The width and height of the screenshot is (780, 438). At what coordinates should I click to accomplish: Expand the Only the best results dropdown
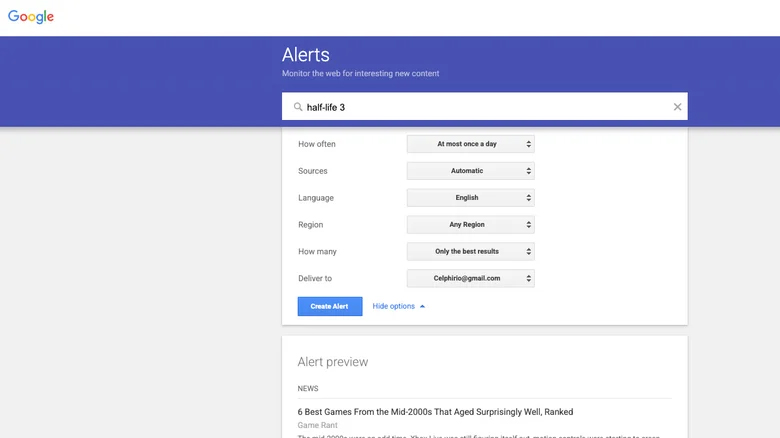click(x=470, y=252)
